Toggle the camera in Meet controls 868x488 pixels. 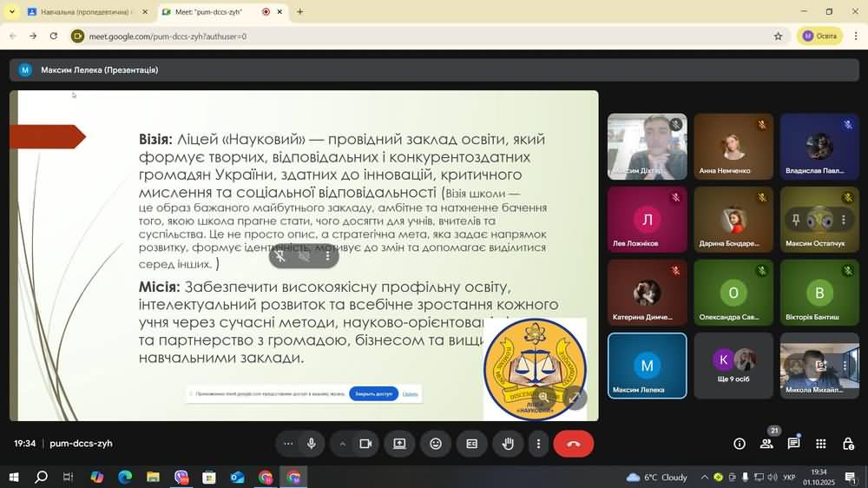(365, 444)
